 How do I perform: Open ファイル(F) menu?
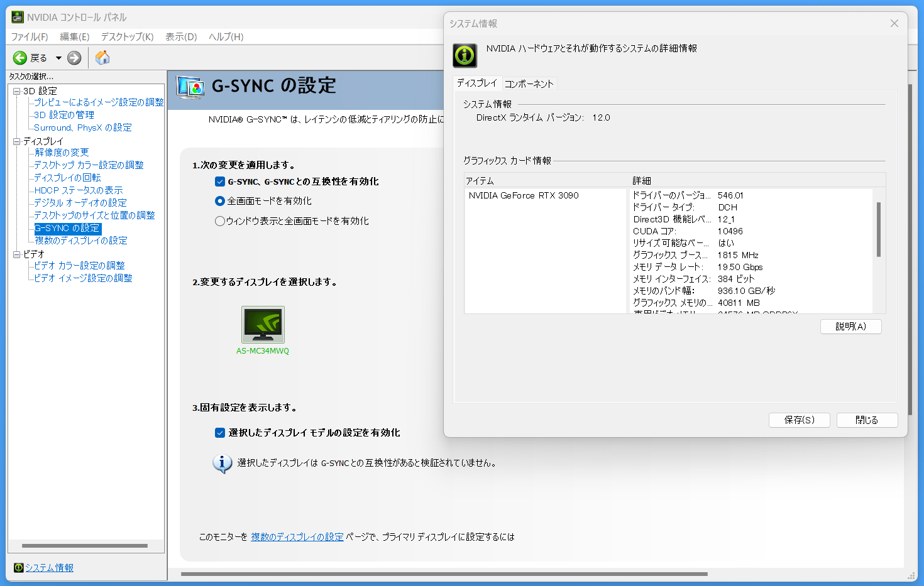tap(30, 36)
